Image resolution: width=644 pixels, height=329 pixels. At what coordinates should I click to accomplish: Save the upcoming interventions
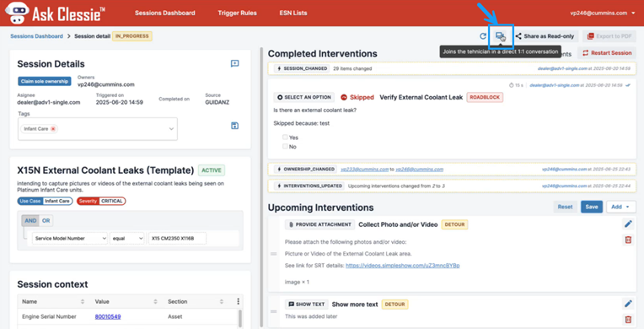click(x=592, y=207)
